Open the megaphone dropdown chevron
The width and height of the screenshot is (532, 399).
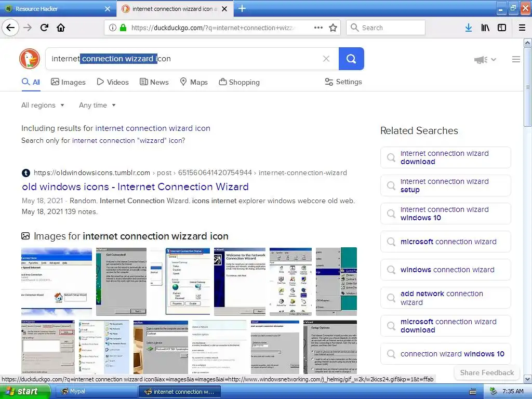(494, 59)
